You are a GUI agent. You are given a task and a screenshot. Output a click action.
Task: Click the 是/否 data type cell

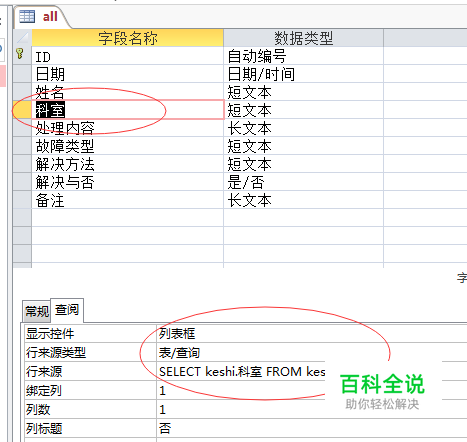pos(303,182)
